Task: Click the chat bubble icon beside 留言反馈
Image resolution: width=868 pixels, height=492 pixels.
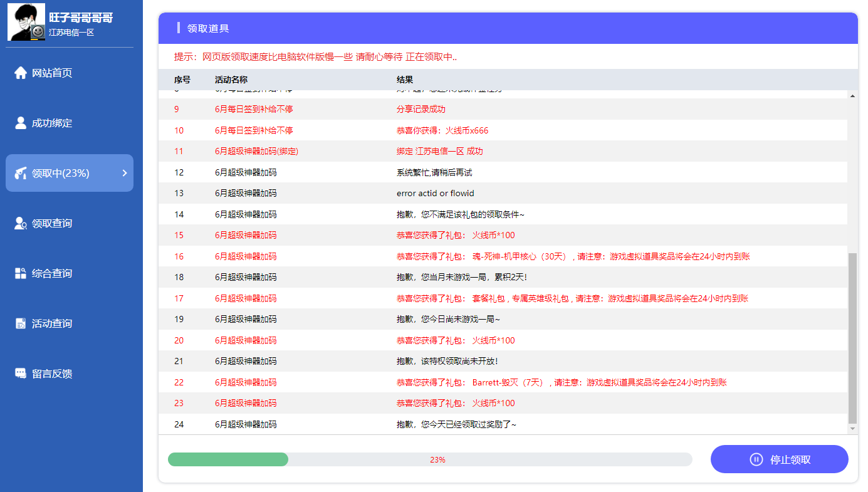Action: tap(21, 374)
